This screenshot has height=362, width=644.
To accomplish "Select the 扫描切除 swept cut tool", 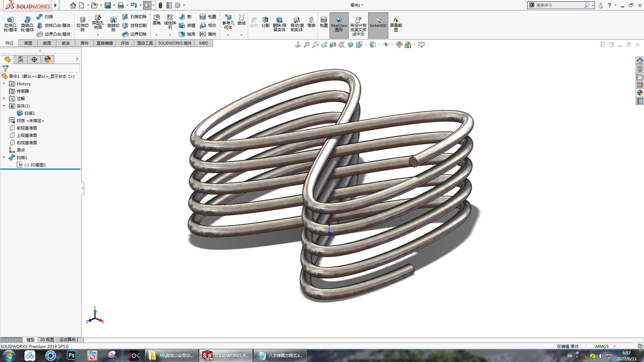I will pos(135,16).
